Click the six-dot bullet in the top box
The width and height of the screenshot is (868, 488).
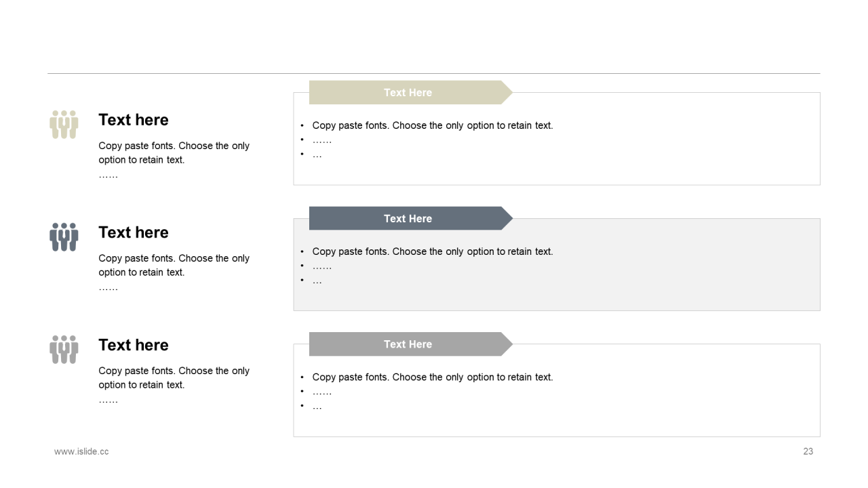point(322,140)
